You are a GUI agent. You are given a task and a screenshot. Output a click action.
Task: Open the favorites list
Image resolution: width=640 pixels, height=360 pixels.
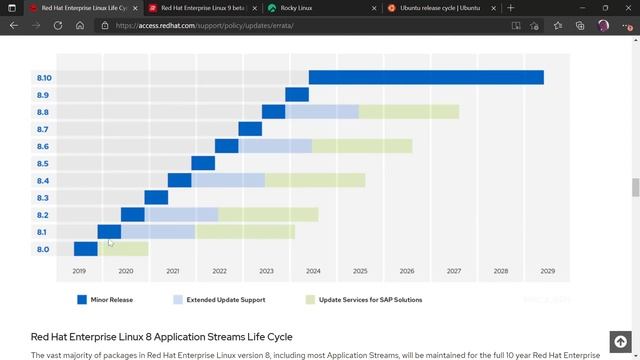click(558, 26)
